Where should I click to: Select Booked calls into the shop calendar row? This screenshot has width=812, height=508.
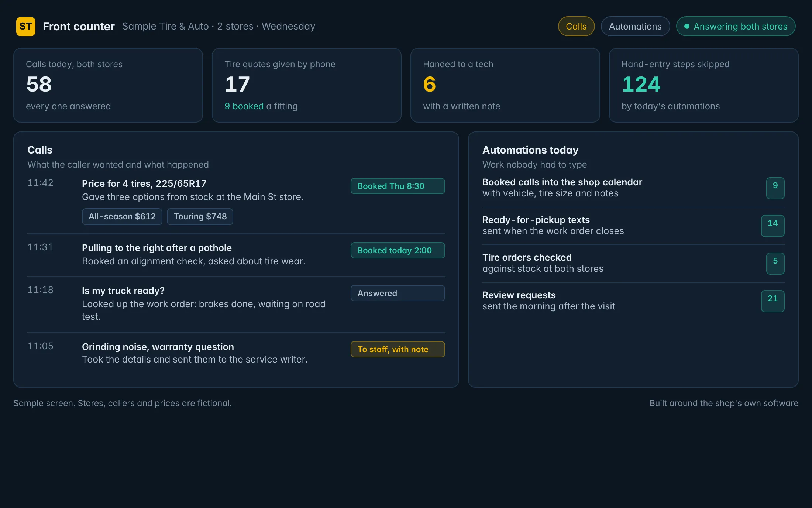point(633,188)
